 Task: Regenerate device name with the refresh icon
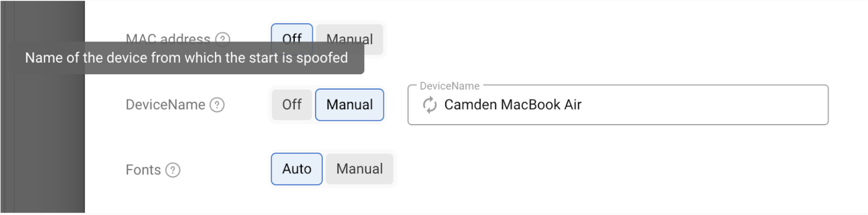point(430,105)
